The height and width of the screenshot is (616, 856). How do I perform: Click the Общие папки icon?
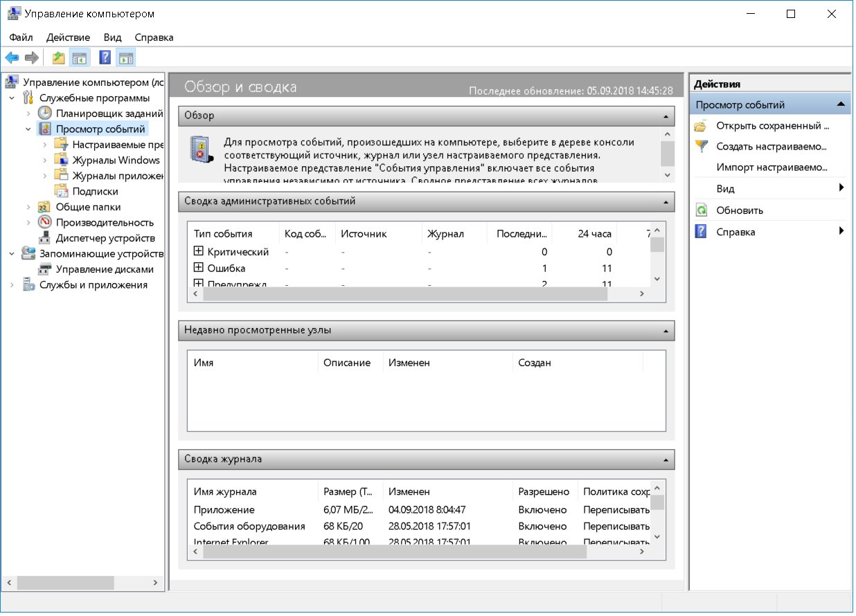45,207
